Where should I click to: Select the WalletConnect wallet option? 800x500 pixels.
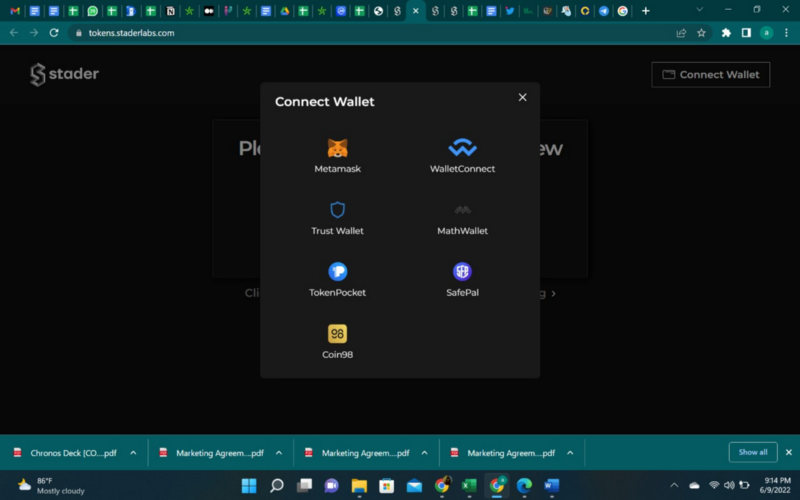pyautogui.click(x=462, y=156)
